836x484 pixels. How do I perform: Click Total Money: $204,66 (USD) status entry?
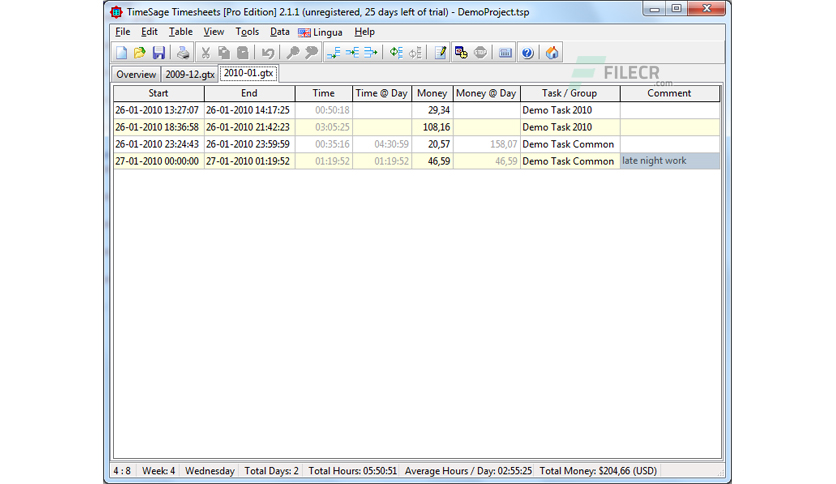click(x=598, y=471)
